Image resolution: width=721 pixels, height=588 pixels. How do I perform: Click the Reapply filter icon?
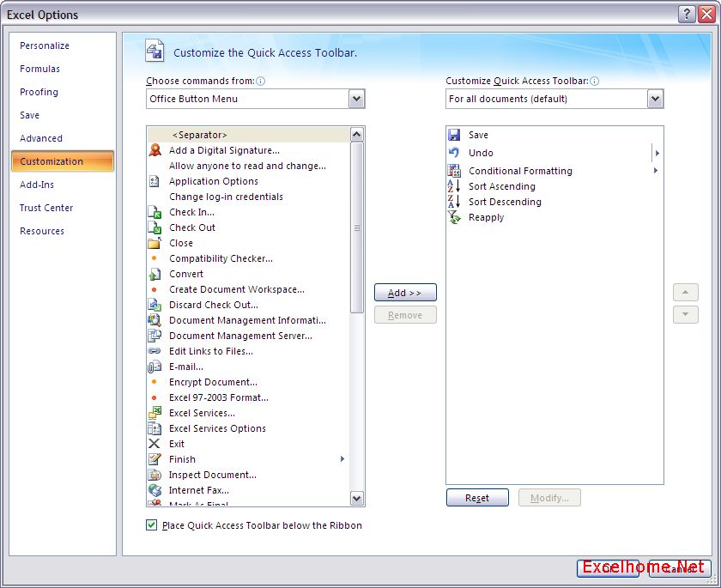pos(454,217)
